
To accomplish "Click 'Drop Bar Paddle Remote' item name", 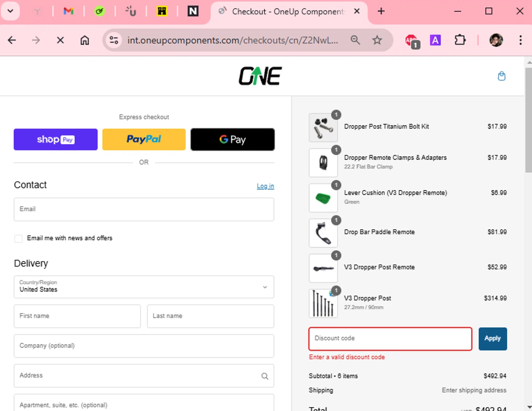I will [x=379, y=232].
